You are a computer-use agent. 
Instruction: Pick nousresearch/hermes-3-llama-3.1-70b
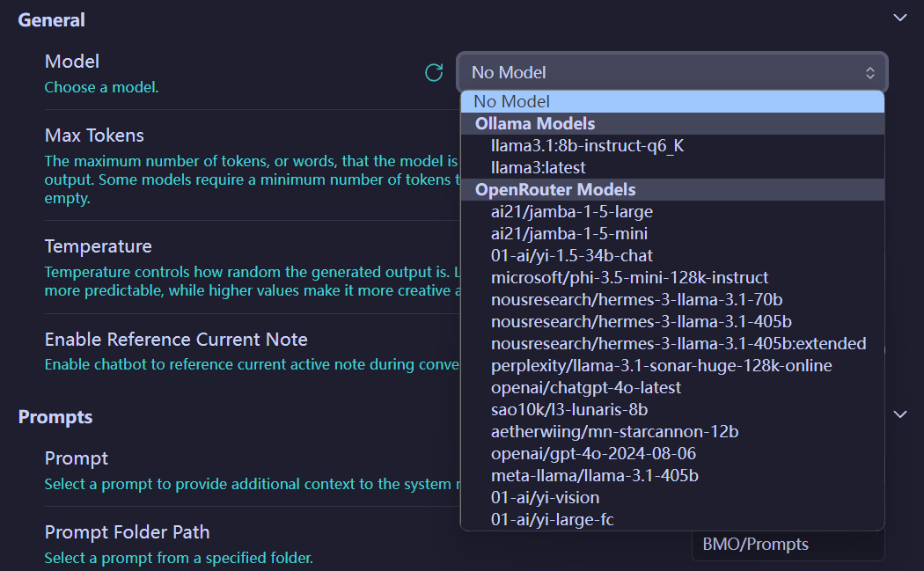[636, 299]
